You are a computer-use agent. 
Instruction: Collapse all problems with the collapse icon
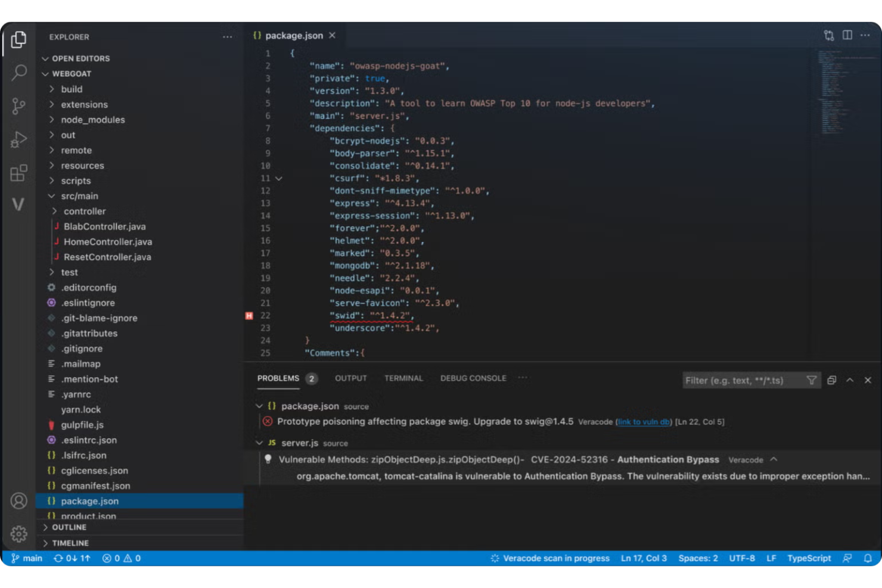(x=832, y=380)
